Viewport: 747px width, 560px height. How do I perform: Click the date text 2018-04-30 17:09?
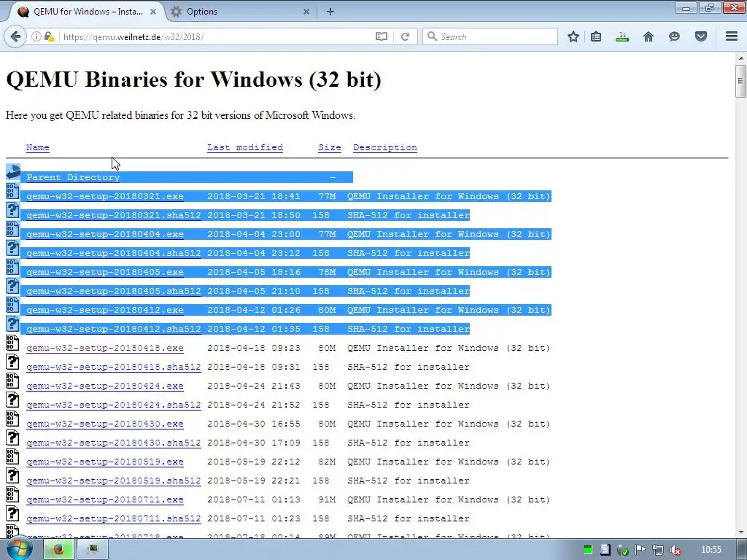click(253, 443)
